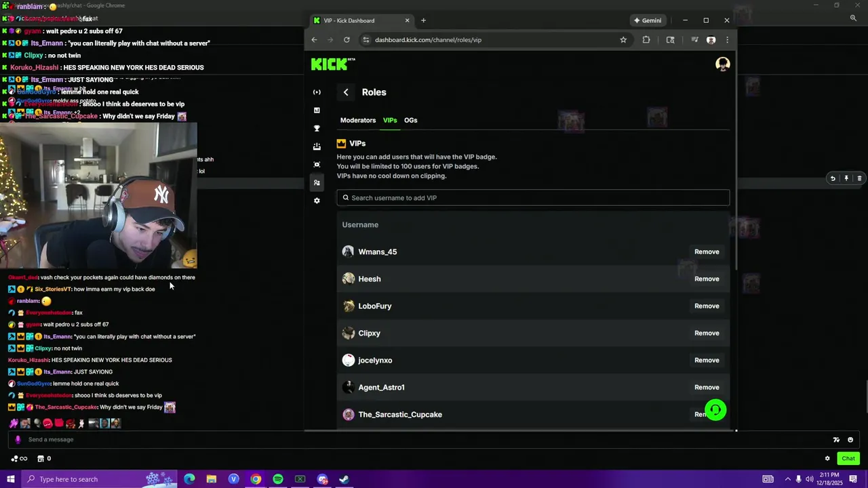Click the Kick logo
The height and width of the screenshot is (488, 868).
[x=332, y=64]
